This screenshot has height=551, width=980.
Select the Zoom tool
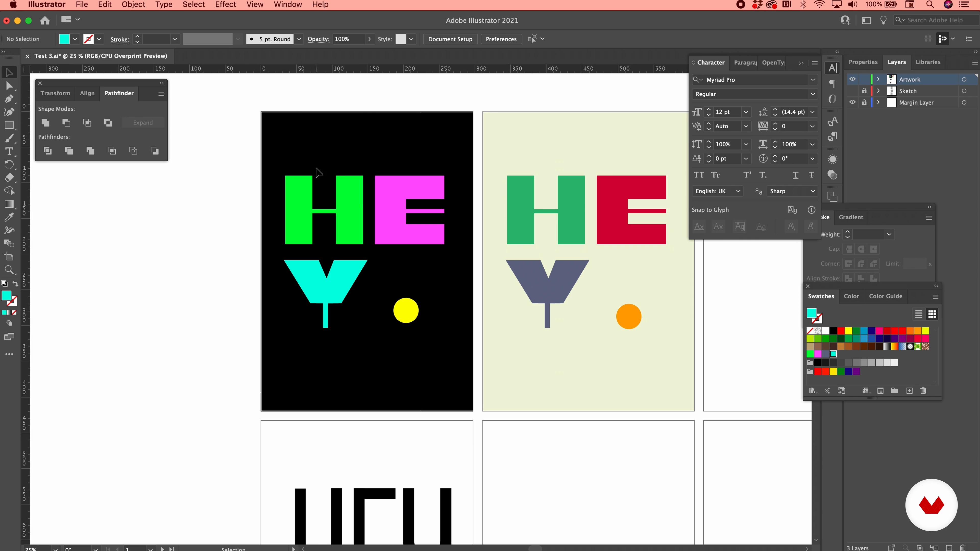point(9,270)
